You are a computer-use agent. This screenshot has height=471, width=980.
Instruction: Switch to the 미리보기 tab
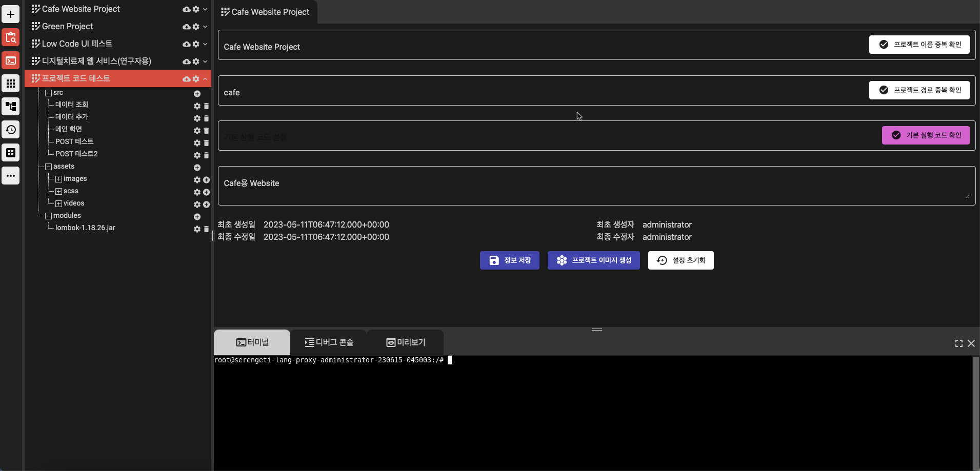(406, 342)
